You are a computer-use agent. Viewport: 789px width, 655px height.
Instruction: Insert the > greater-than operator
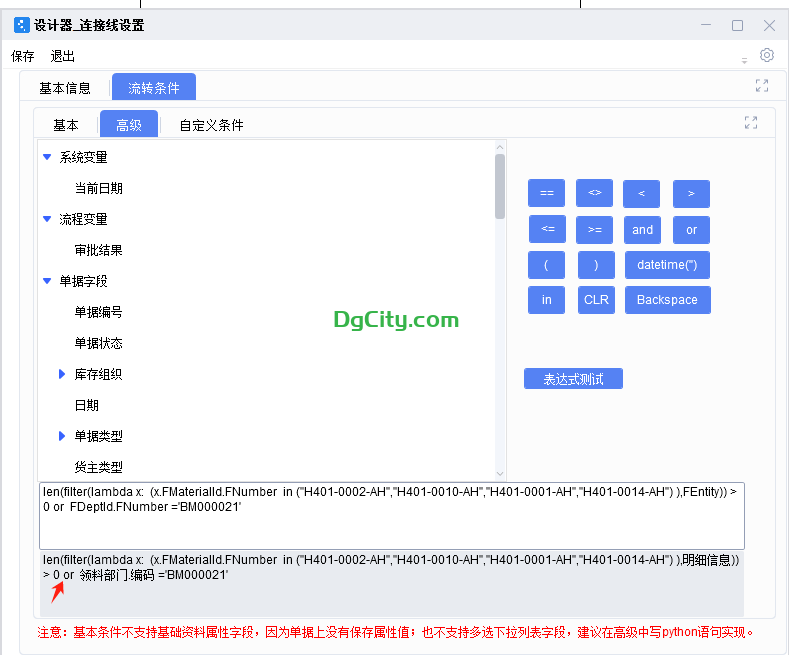click(691, 194)
